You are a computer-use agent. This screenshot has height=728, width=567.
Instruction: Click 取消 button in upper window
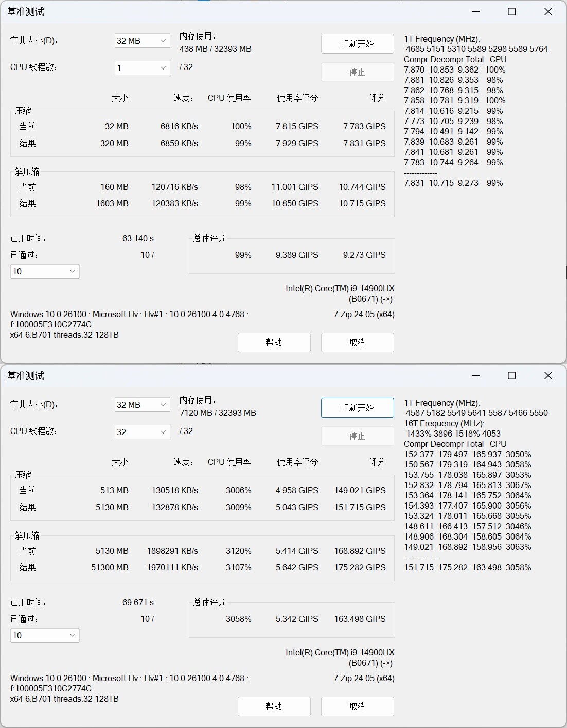[x=358, y=342]
